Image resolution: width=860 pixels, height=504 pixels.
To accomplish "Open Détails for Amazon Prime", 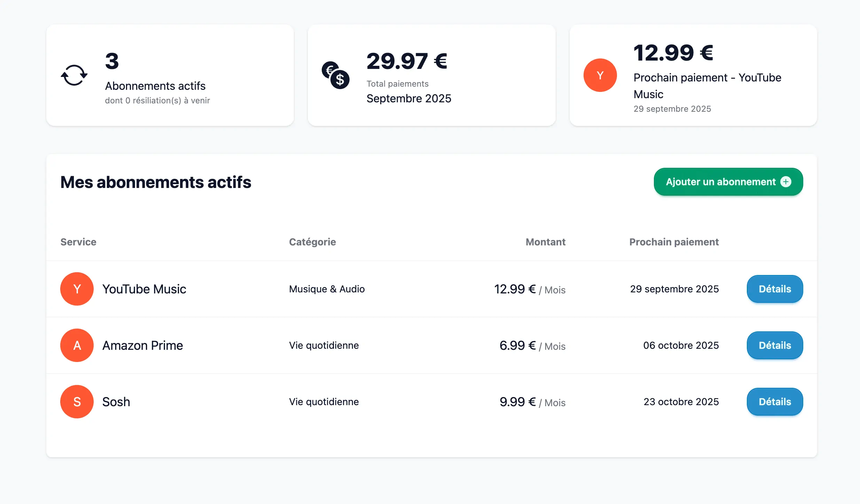I will click(x=775, y=345).
